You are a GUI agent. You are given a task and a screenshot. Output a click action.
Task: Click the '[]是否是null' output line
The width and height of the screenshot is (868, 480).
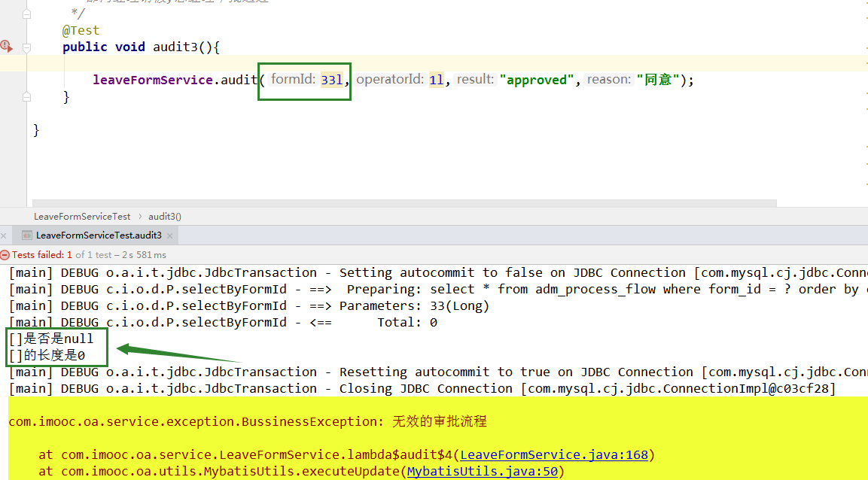pyautogui.click(x=51, y=339)
